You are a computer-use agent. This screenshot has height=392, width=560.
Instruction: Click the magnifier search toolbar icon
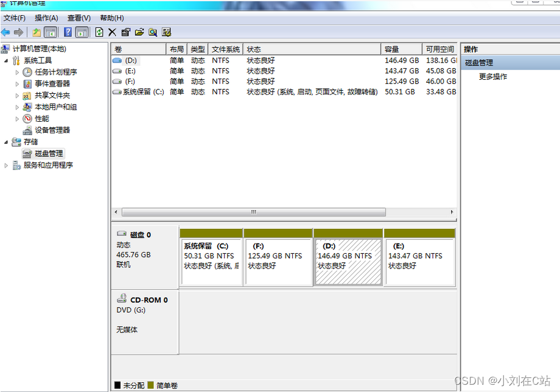point(153,32)
